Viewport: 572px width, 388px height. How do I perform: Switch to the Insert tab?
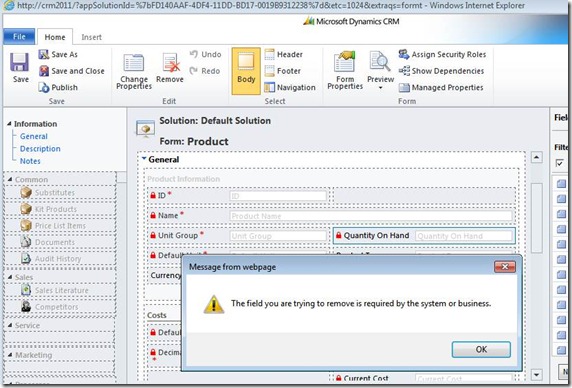[91, 37]
